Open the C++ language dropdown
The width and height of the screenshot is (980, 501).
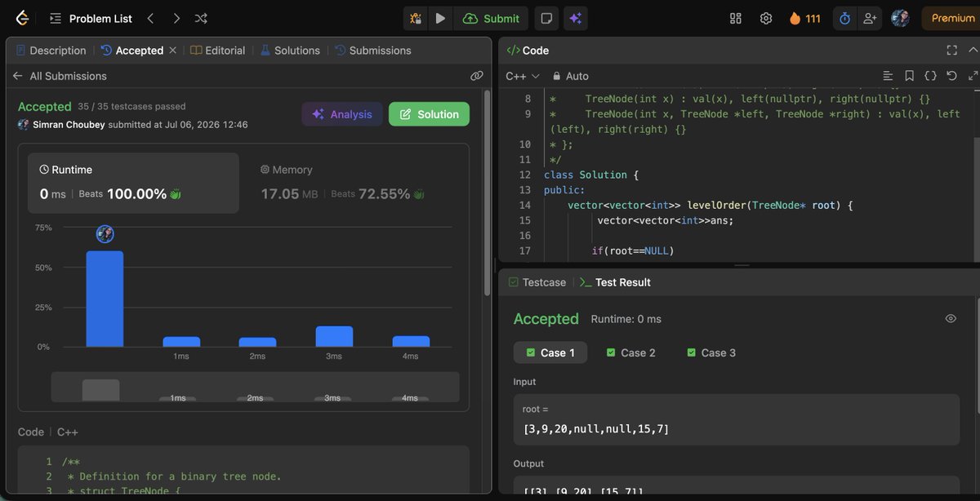coord(523,76)
